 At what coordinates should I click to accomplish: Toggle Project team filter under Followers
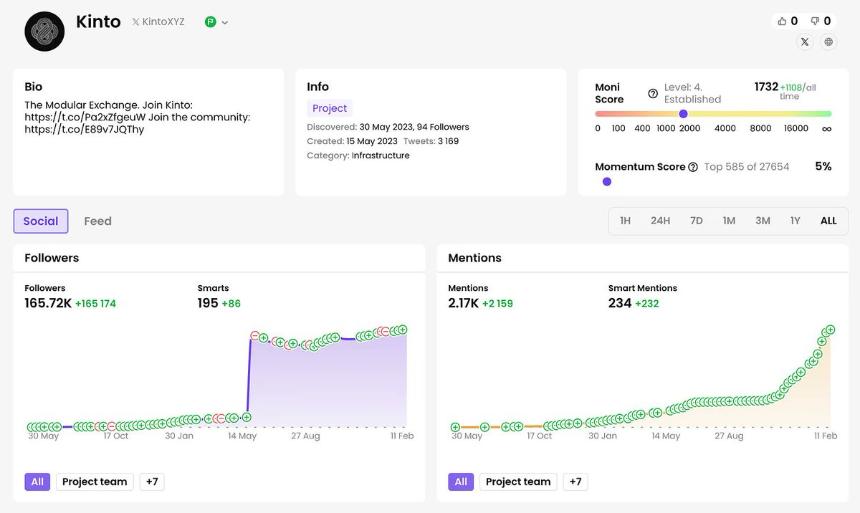[x=94, y=482]
